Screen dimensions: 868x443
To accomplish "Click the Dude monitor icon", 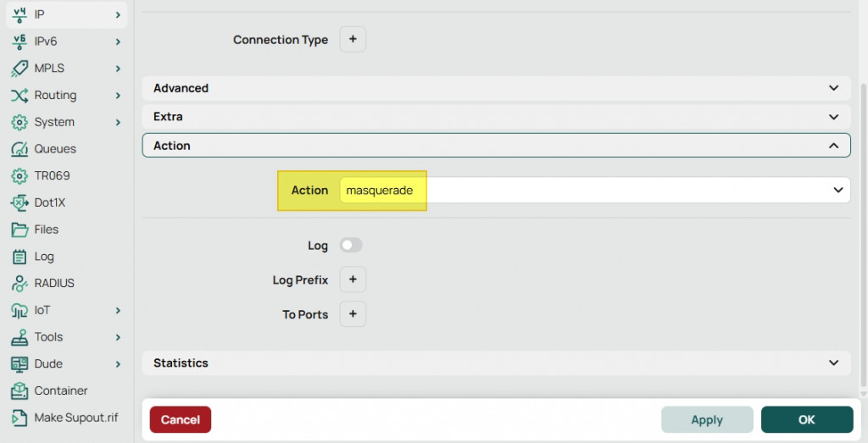I will tap(19, 364).
